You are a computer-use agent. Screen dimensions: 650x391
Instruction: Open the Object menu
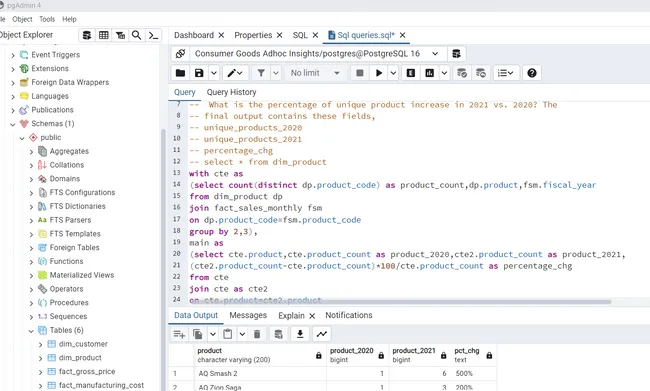(x=22, y=19)
